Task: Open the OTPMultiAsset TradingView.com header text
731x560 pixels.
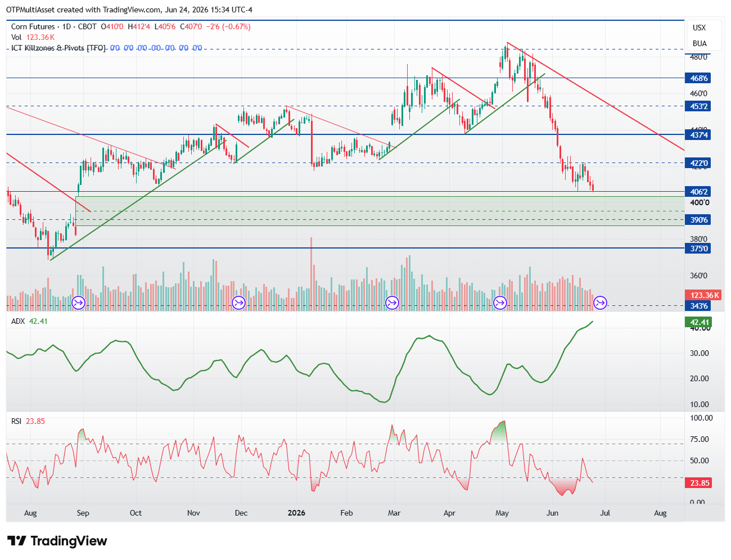Action: click(129, 10)
